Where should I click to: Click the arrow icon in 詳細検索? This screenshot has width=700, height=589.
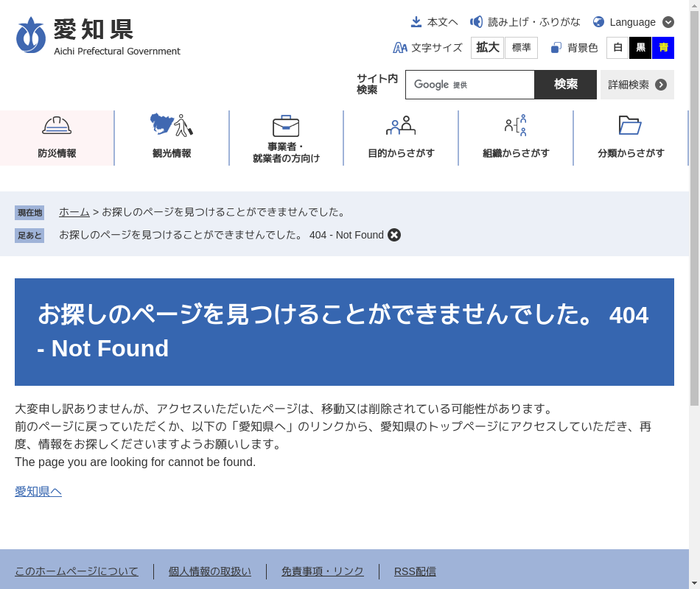tap(661, 85)
